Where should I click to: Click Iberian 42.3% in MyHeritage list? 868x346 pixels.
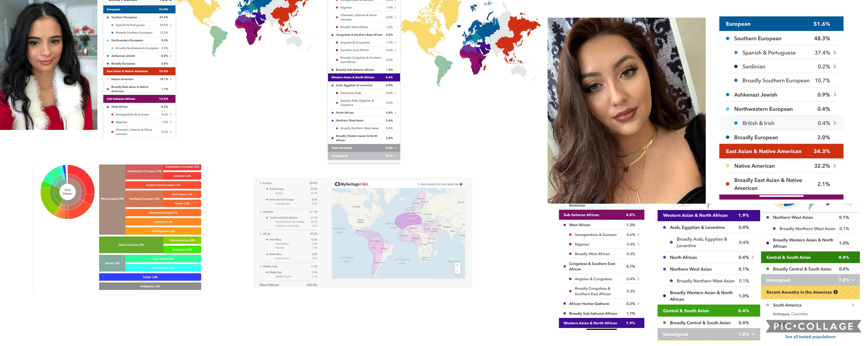pos(296,193)
